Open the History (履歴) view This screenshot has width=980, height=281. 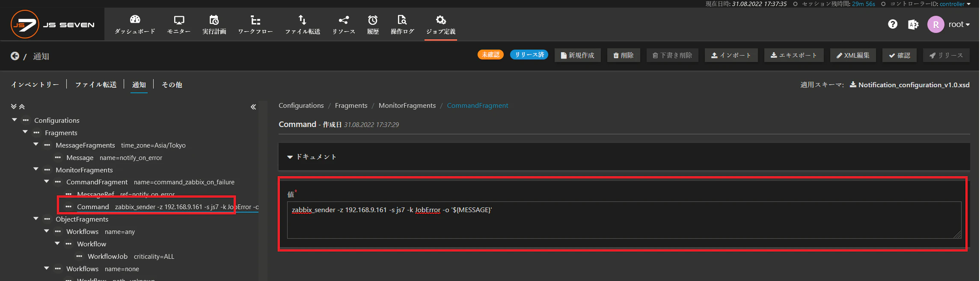point(373,25)
